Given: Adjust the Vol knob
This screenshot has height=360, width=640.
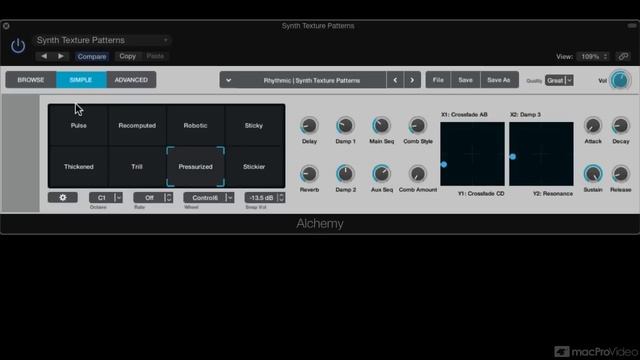Looking at the screenshot, I should pyautogui.click(x=620, y=80).
